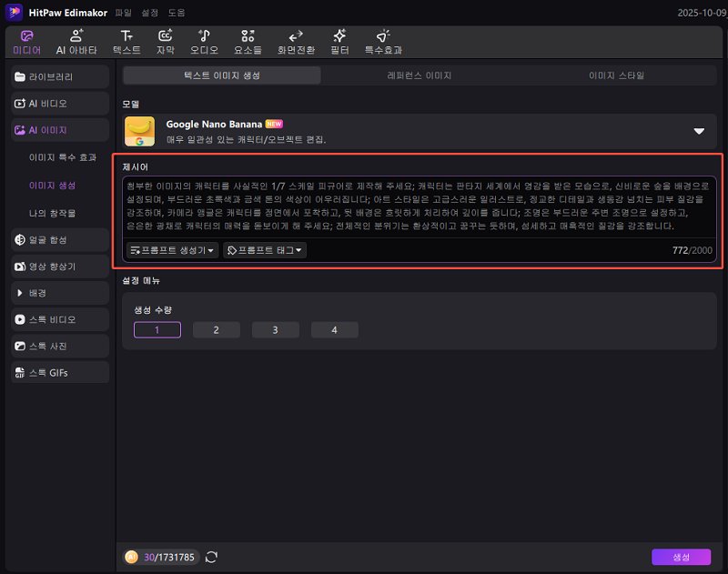The height and width of the screenshot is (574, 728).
Task: Switch to the 레퍼런스 이미지 tab
Action: [420, 76]
